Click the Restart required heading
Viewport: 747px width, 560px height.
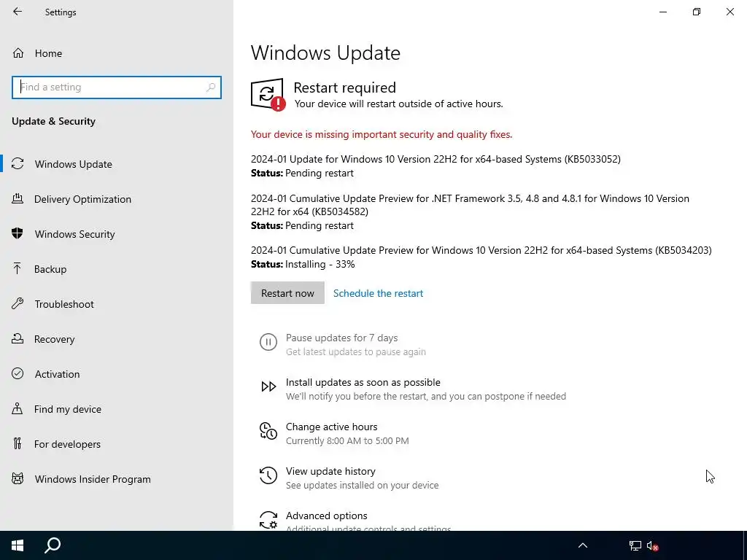coord(344,87)
